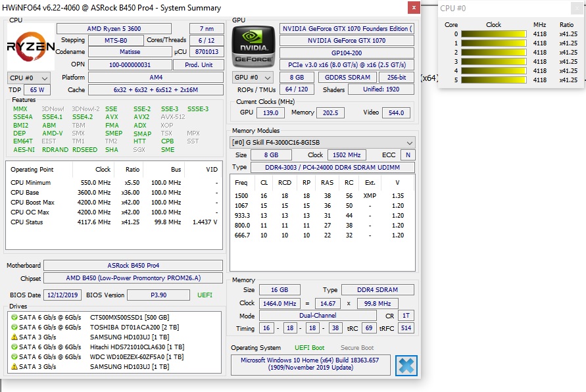This screenshot has height=392, width=586.
Task: Click green check icon for WDC WD10EZEX drive
Action: tap(14, 357)
